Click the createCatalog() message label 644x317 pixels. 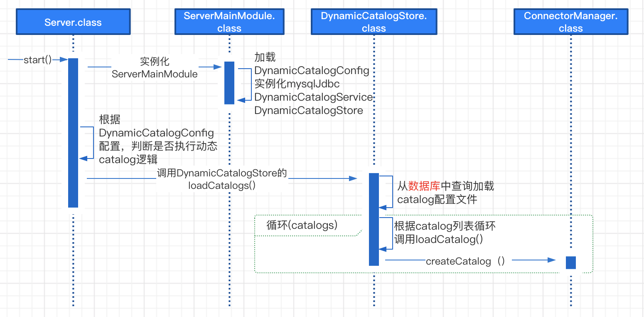pos(465,261)
